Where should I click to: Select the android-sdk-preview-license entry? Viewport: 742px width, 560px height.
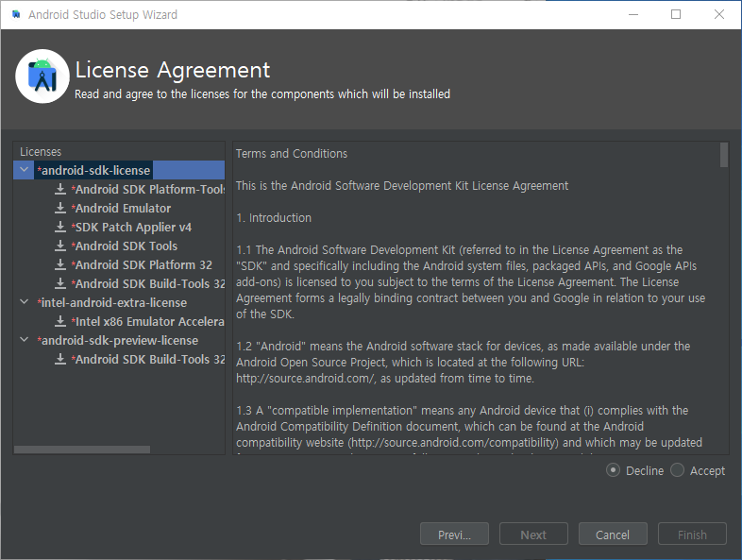pyautogui.click(x=118, y=341)
